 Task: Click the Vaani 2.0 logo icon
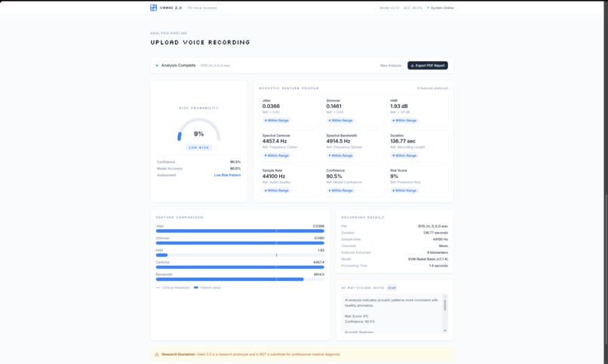[x=154, y=8]
